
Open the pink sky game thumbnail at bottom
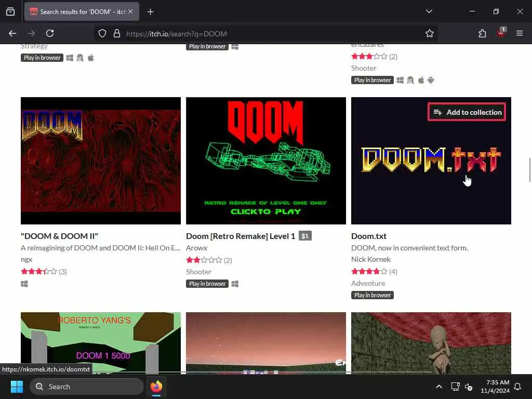tap(266, 343)
